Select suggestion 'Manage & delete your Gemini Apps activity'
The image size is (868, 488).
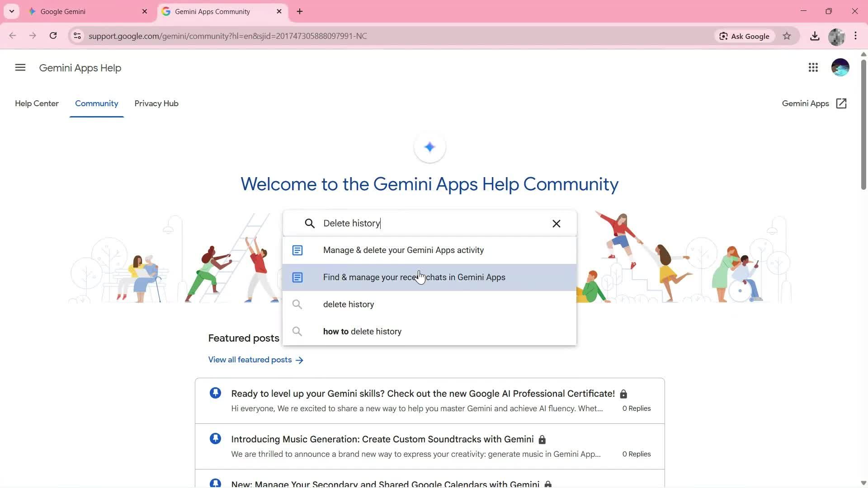click(x=403, y=250)
